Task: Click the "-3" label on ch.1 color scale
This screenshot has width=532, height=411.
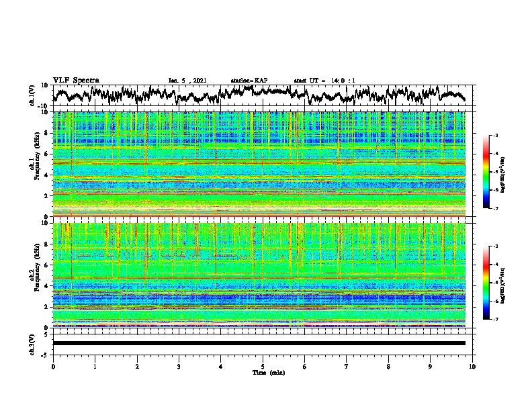Action: 496,135
